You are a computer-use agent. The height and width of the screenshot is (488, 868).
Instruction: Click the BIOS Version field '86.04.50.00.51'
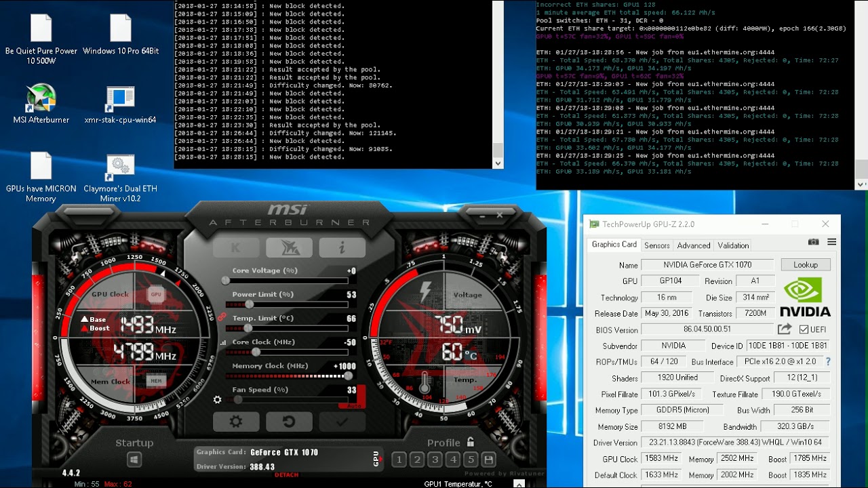click(707, 329)
